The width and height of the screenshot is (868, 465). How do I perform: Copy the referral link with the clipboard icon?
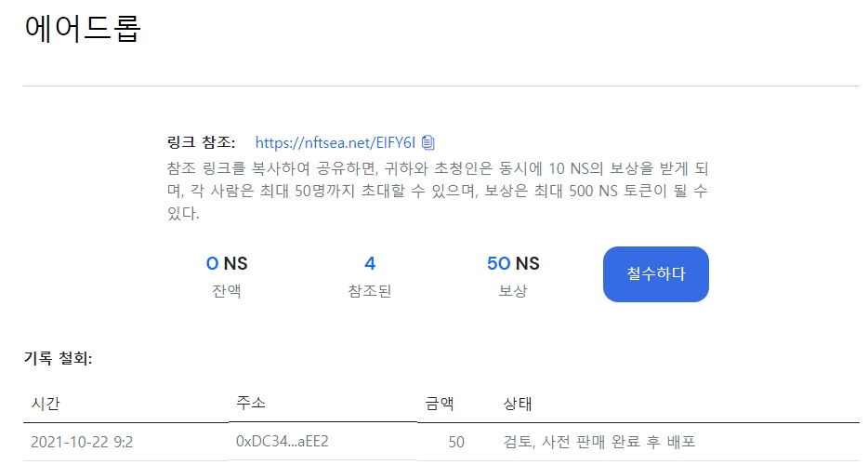427,142
